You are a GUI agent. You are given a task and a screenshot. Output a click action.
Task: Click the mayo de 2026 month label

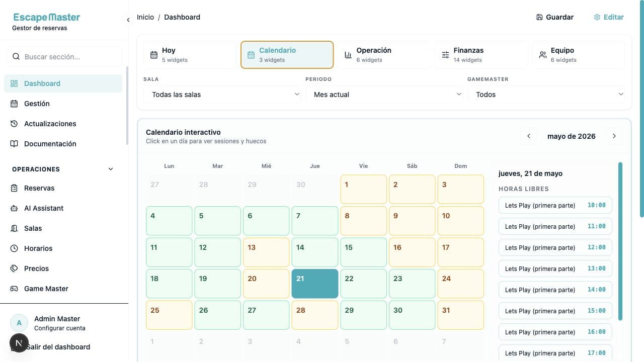tap(572, 136)
